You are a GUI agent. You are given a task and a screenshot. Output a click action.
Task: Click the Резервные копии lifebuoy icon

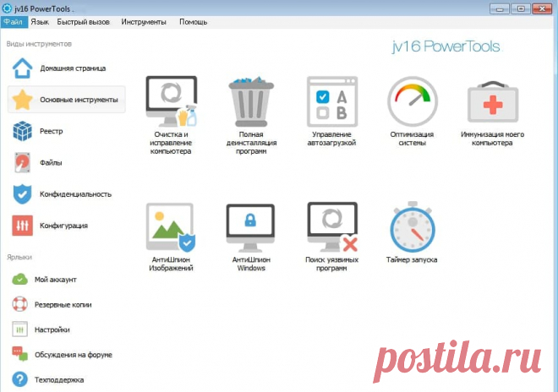point(20,304)
